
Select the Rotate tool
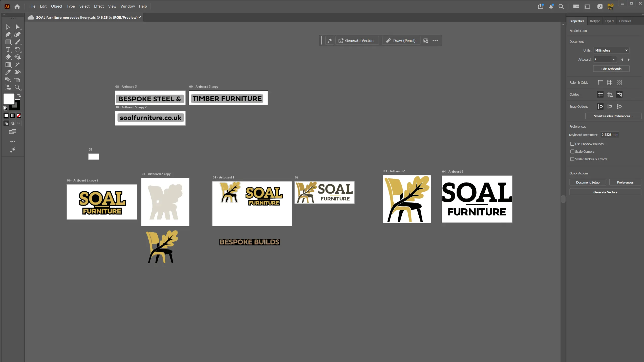pos(17,50)
